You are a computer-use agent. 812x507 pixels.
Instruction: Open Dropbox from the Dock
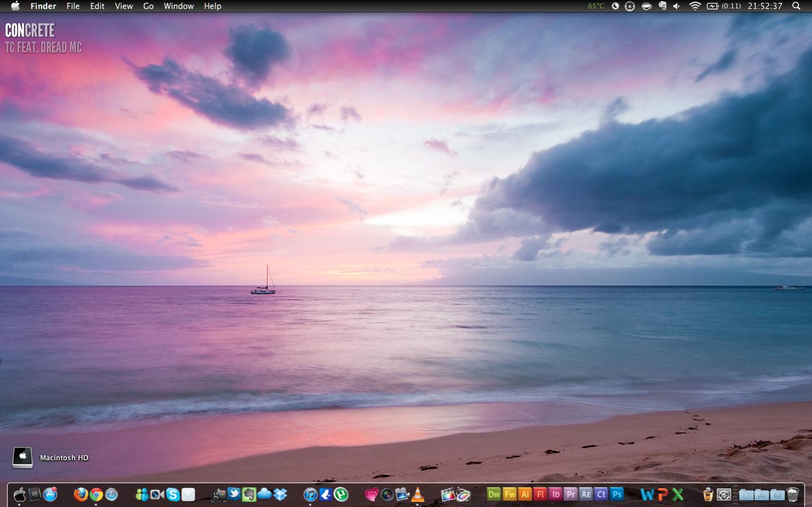(x=280, y=495)
